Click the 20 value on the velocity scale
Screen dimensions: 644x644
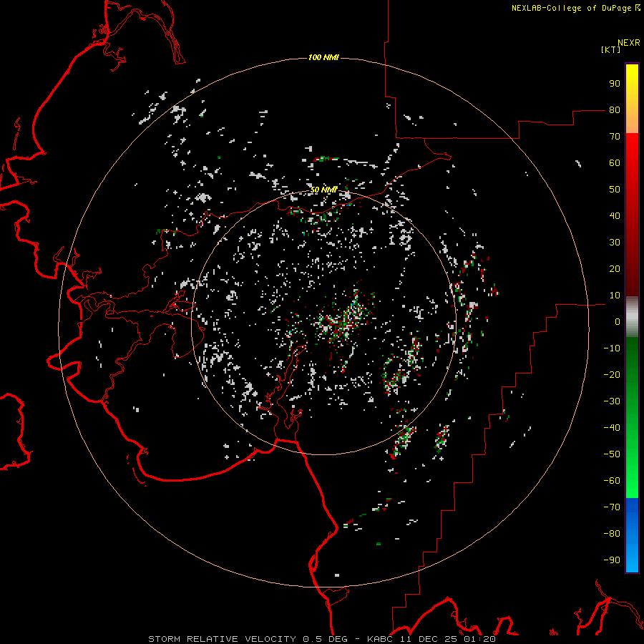(x=615, y=269)
